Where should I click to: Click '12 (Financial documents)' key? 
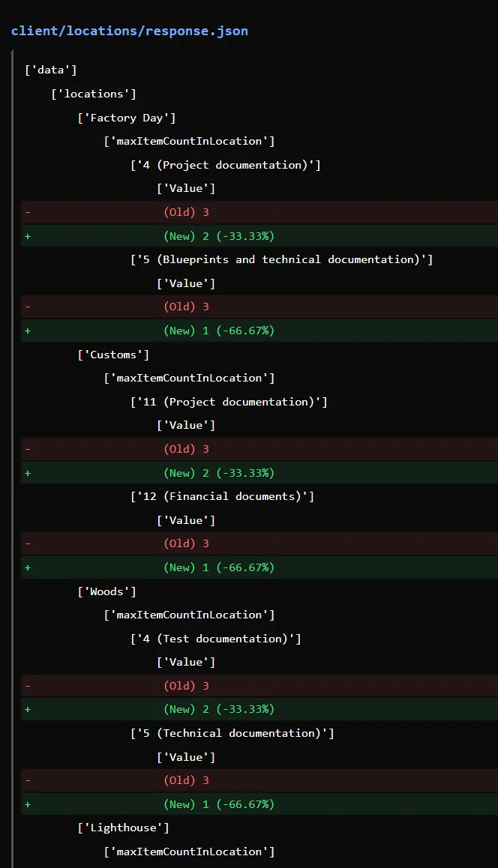222,496
